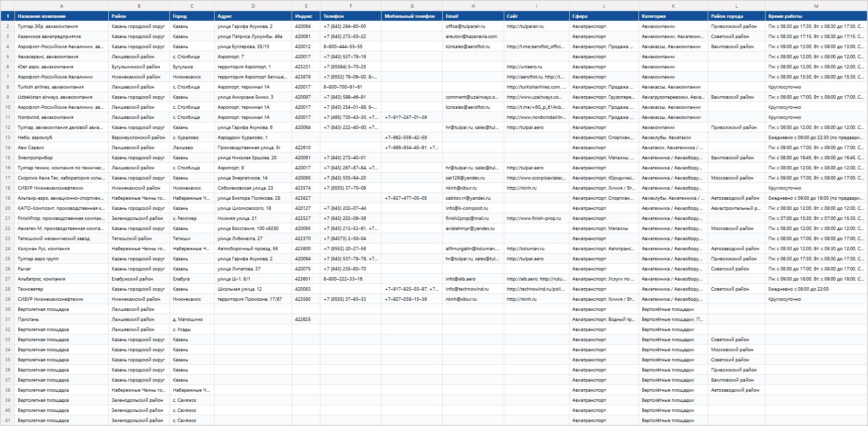This screenshot has height=434, width=868.
Task: Select address 'Автосборочный проезд, 58'
Action: (253, 249)
